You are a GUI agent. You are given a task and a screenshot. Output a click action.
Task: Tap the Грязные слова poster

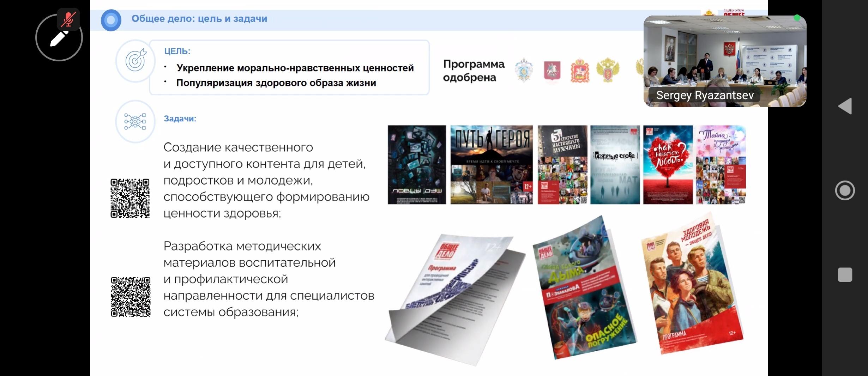[x=615, y=165]
